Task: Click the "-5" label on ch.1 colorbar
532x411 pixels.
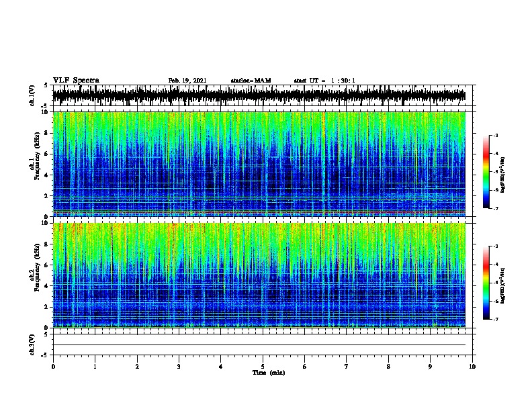Action: tap(496, 172)
